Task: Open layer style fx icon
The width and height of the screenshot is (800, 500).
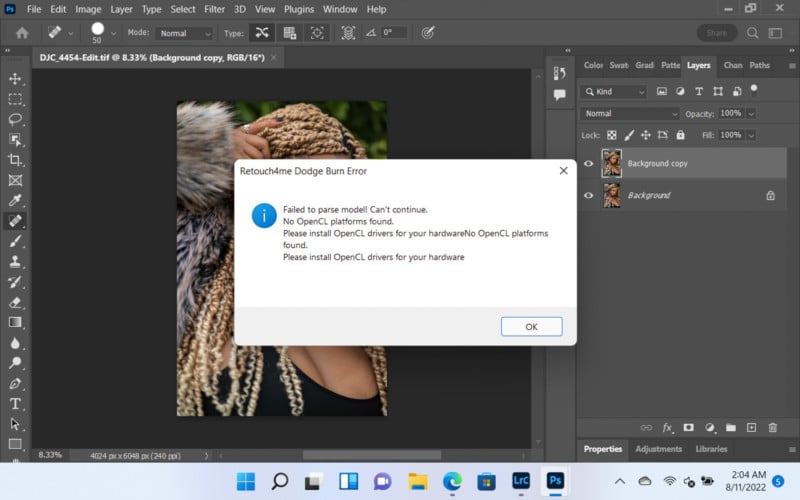Action: point(667,428)
